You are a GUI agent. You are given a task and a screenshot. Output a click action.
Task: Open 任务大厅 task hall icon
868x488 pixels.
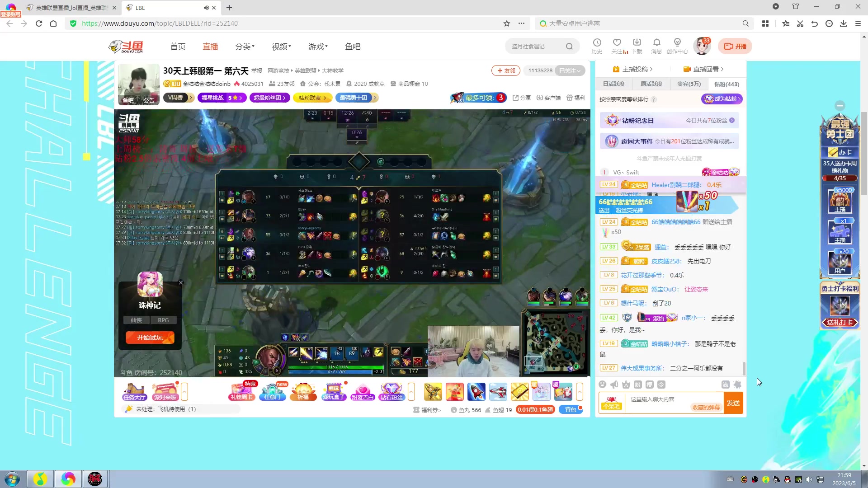[134, 391]
